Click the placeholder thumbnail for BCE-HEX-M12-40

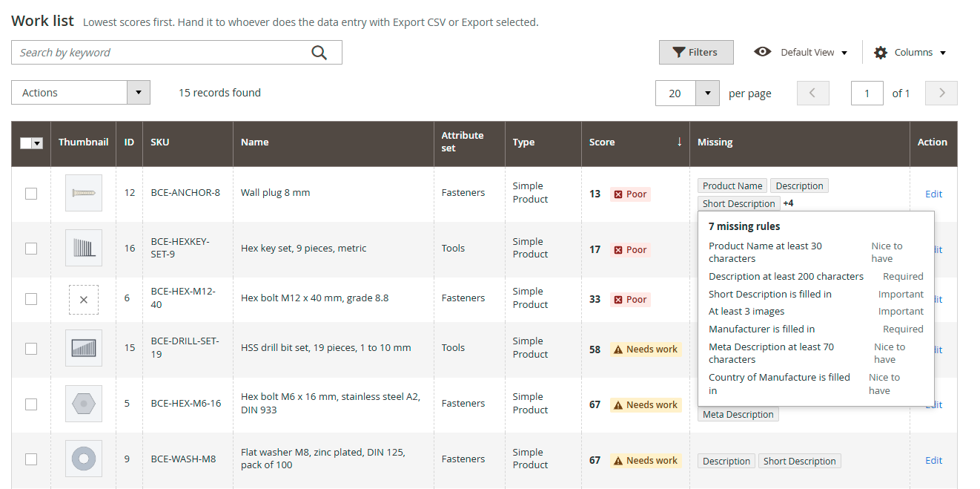tap(84, 300)
